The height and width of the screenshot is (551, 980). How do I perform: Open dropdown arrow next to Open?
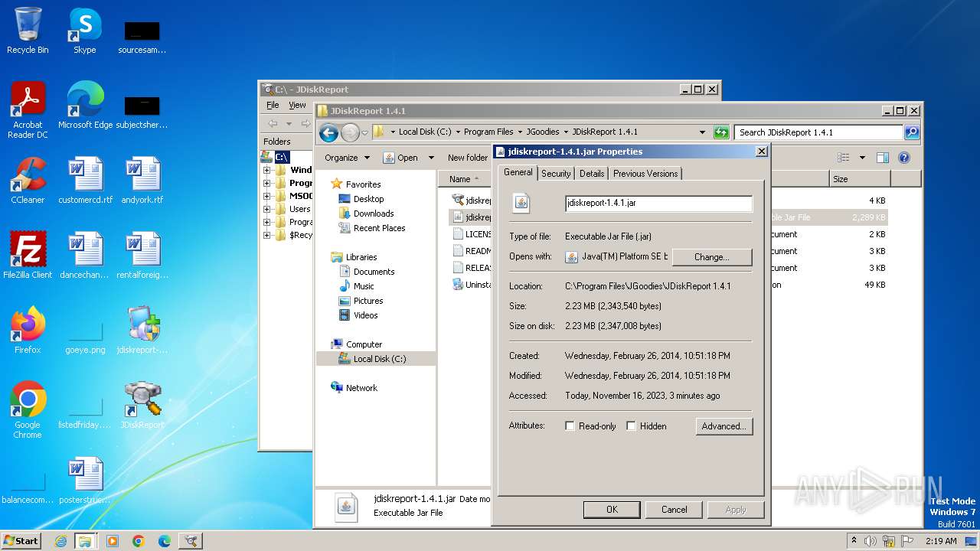pos(431,158)
